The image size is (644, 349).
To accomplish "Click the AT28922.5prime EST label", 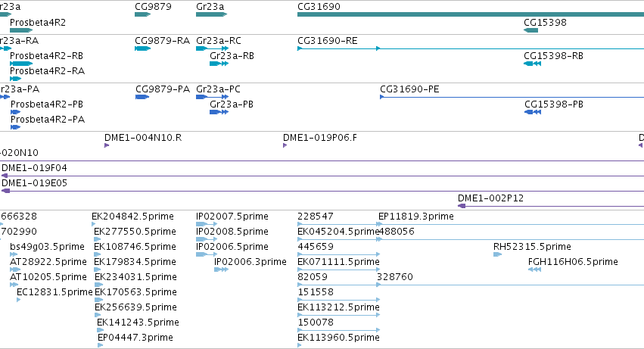I will click(48, 262).
